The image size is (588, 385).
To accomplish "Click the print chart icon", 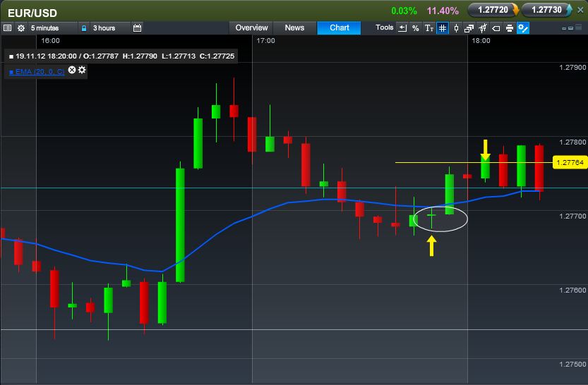I will click(x=510, y=28).
